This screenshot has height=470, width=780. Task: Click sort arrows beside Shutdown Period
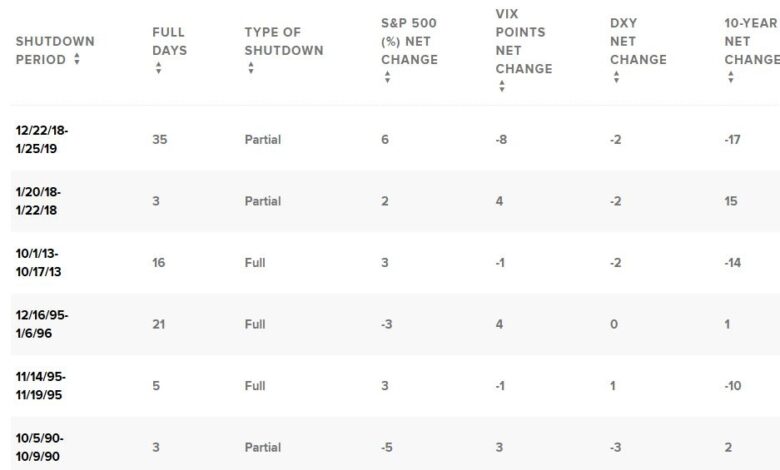(77, 60)
